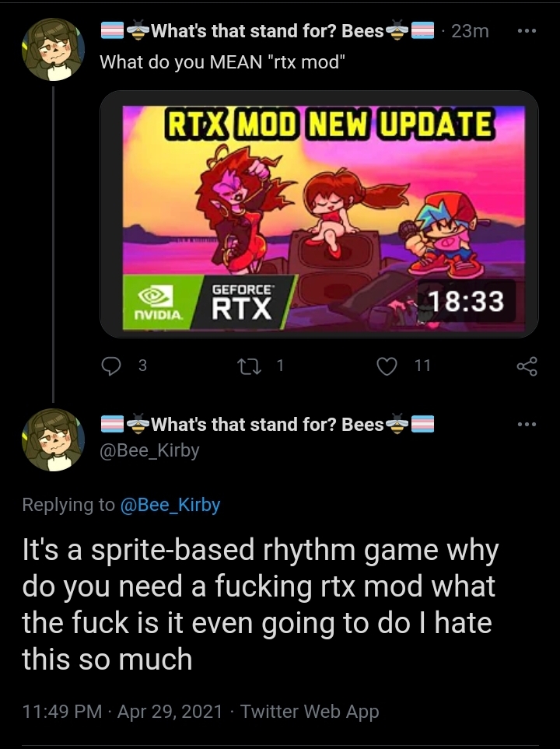Open the RTX MOD NEW UPDATE video thumbnail
Image resolution: width=560 pixels, height=749 pixels.
tap(319, 214)
